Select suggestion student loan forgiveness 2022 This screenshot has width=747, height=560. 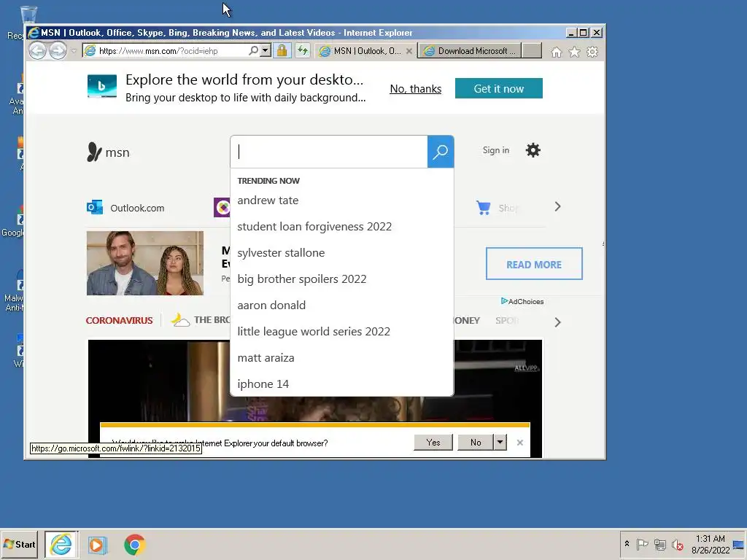coord(314,227)
